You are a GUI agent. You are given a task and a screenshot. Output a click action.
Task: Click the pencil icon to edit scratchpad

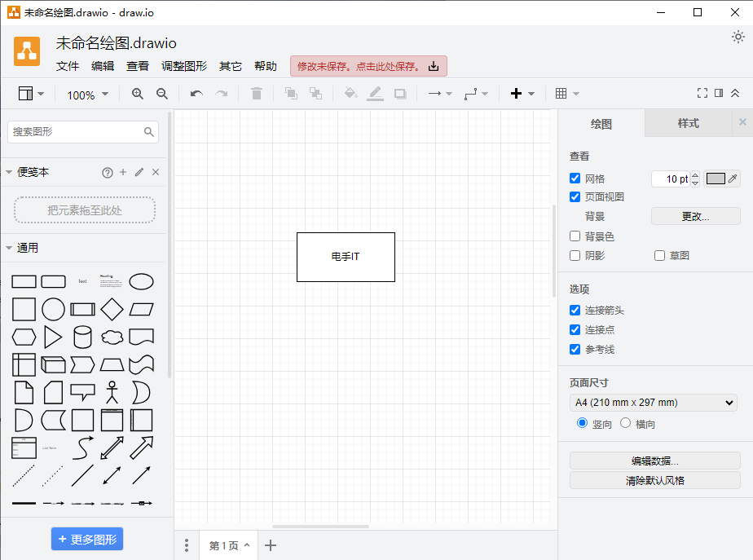pos(137,172)
